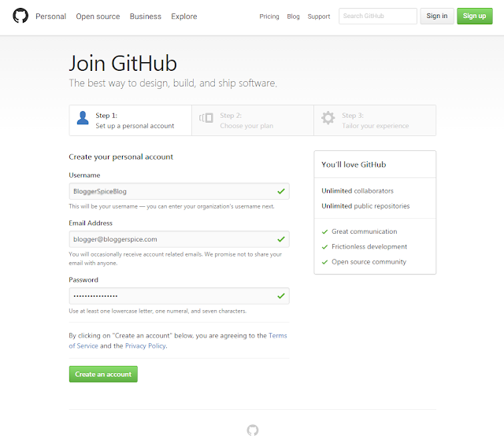504x443 pixels.
Task: Click the Open source community text
Action: [x=369, y=262]
